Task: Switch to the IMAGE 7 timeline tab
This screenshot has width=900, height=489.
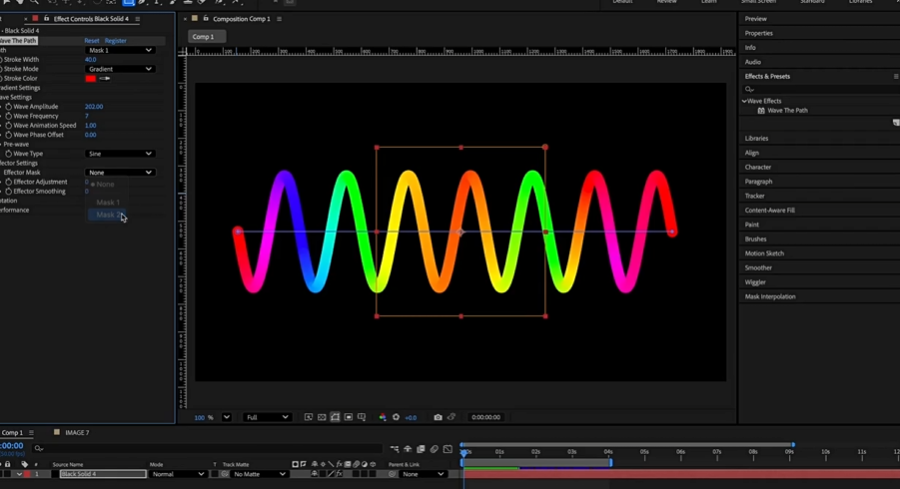Action: tap(76, 433)
